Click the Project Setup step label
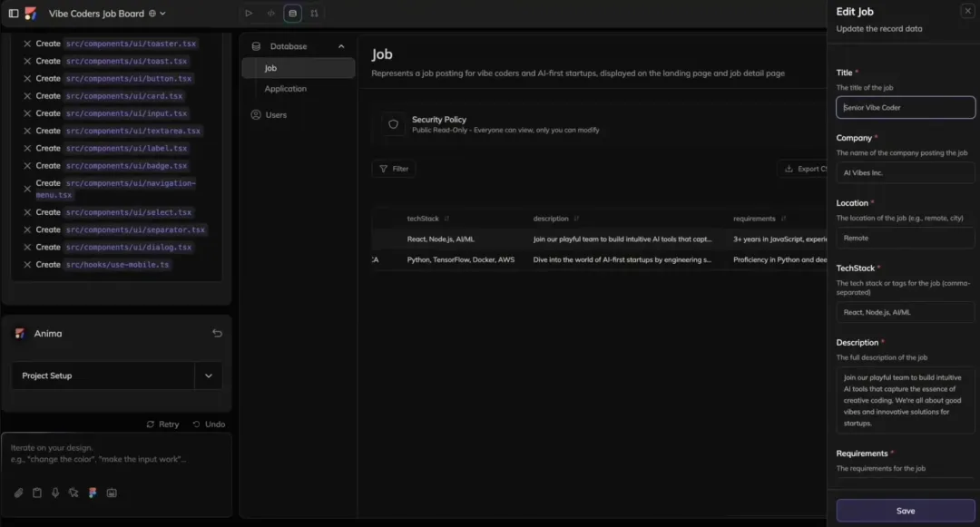Viewport: 980px width, 527px height. [x=47, y=376]
